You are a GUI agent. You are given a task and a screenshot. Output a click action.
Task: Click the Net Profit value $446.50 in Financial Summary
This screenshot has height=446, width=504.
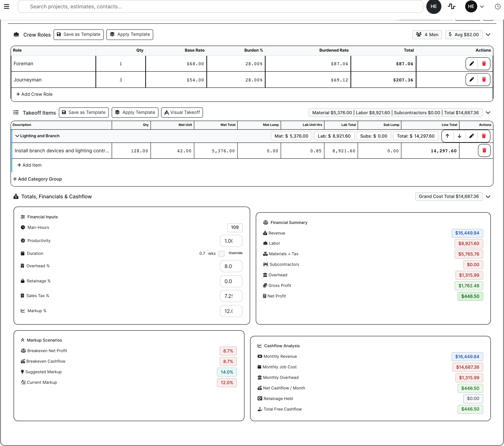coord(470,296)
